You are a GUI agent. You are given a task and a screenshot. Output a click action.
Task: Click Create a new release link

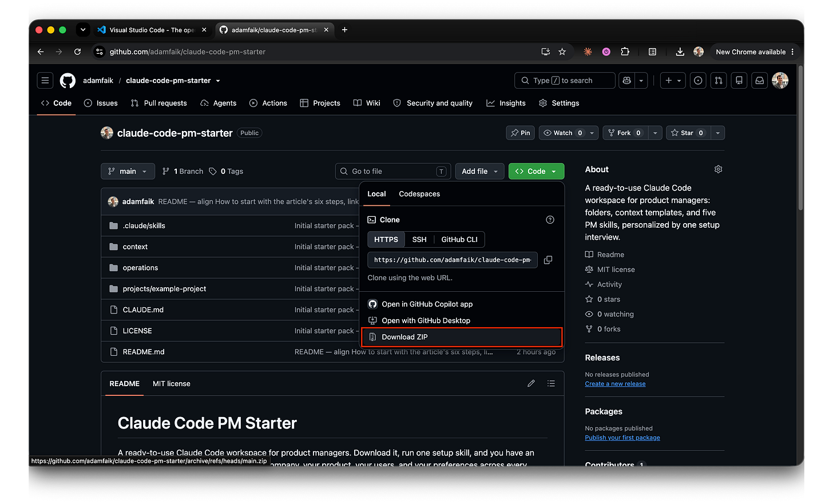pos(615,384)
